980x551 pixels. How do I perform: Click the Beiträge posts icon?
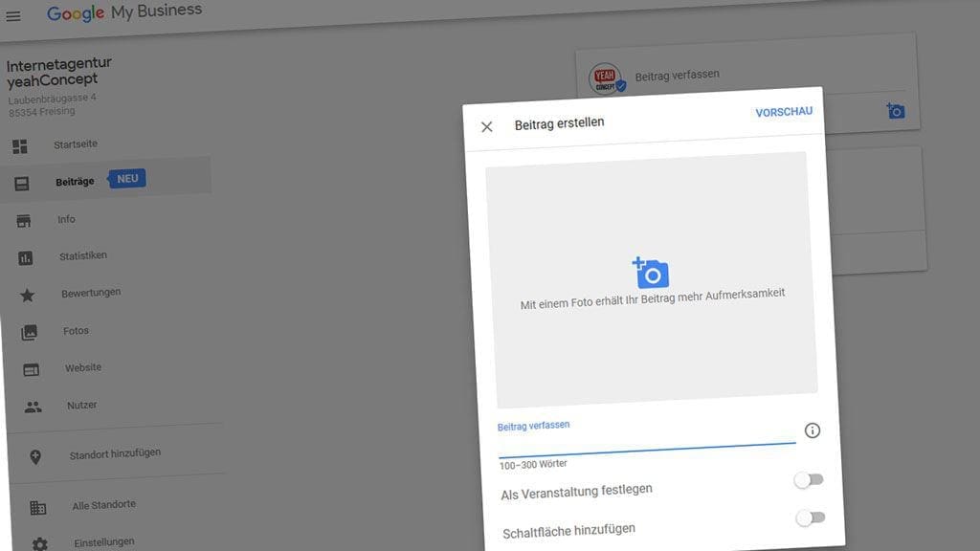tap(22, 184)
